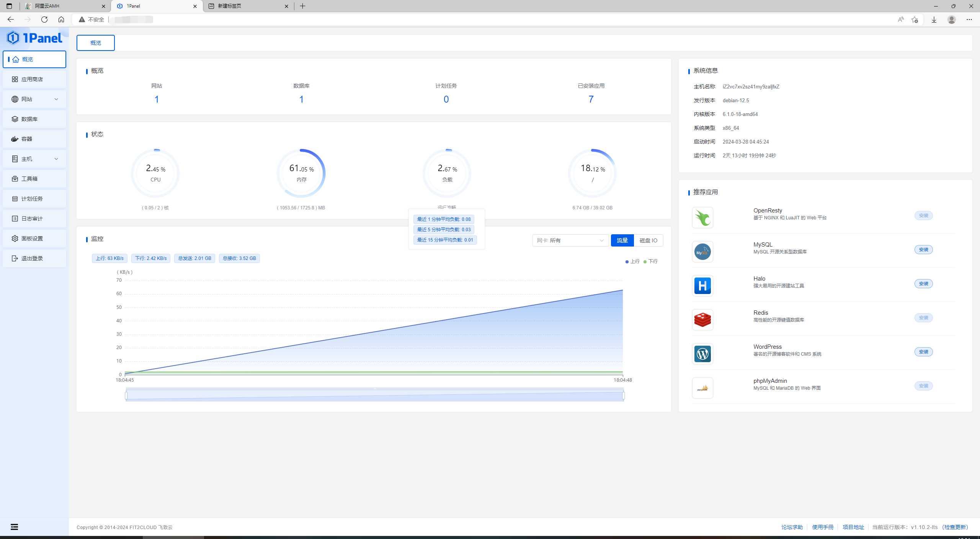Screen dimensions: 980x539
Task: Click the WordPress app icon
Action: pyautogui.click(x=702, y=354)
